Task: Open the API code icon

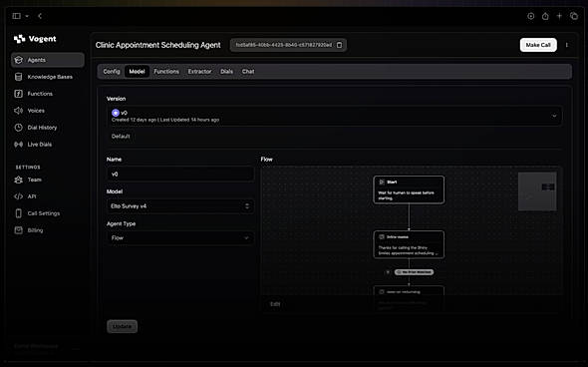Action: pyautogui.click(x=18, y=196)
